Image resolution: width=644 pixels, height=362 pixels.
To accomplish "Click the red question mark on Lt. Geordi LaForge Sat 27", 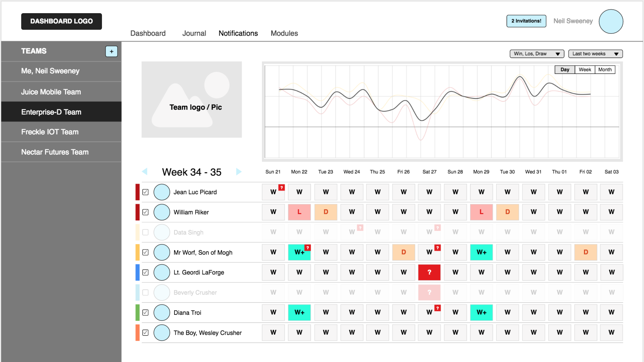I will point(429,272).
